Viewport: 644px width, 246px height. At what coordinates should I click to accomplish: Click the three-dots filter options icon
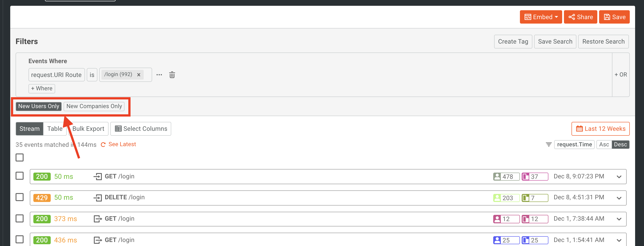pyautogui.click(x=159, y=75)
